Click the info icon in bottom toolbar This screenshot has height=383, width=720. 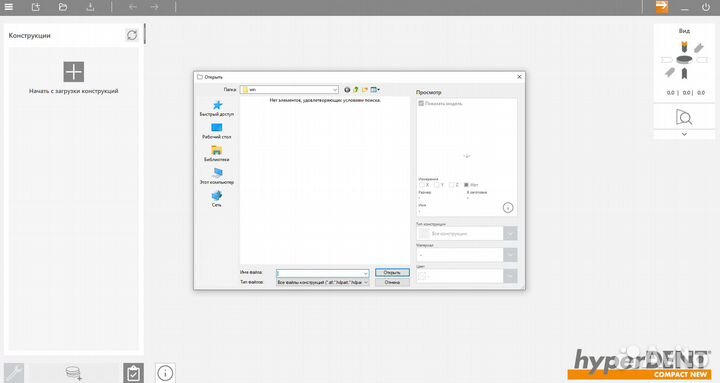click(x=165, y=373)
